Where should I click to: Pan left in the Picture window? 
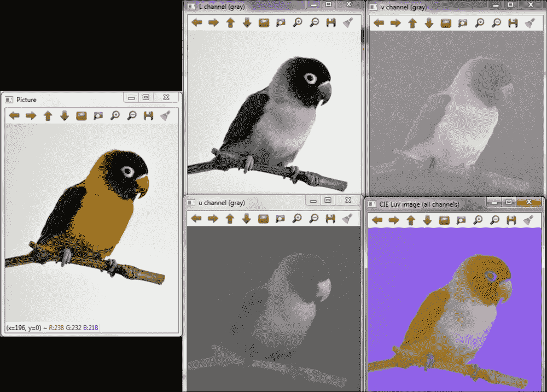pos(14,115)
